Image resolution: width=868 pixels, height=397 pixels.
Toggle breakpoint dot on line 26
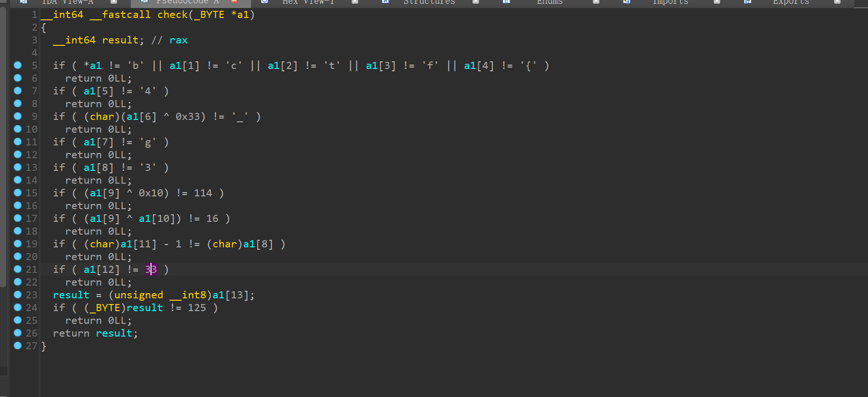(18, 333)
